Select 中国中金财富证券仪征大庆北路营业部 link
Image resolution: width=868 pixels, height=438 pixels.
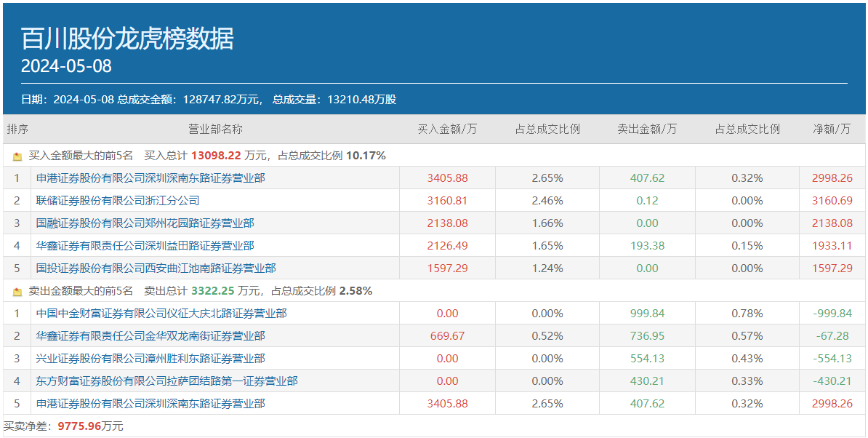pyautogui.click(x=161, y=314)
